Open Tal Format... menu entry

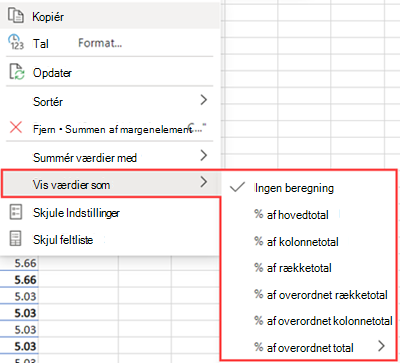[x=110, y=43]
